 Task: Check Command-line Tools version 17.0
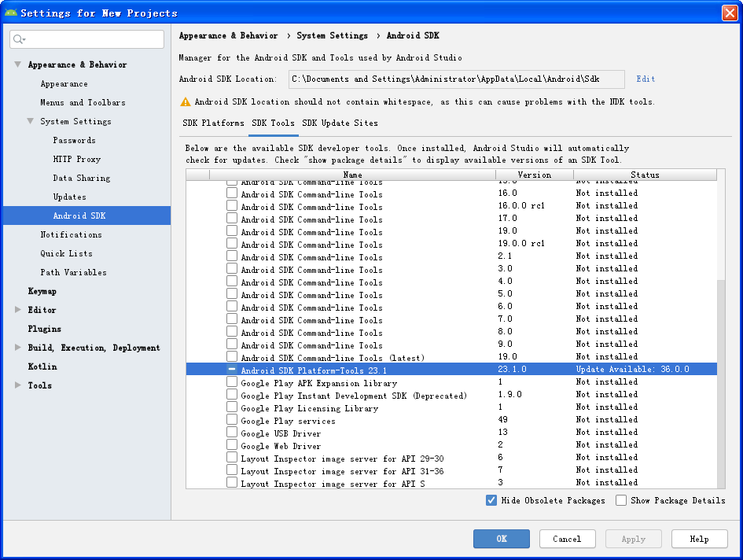(232, 218)
